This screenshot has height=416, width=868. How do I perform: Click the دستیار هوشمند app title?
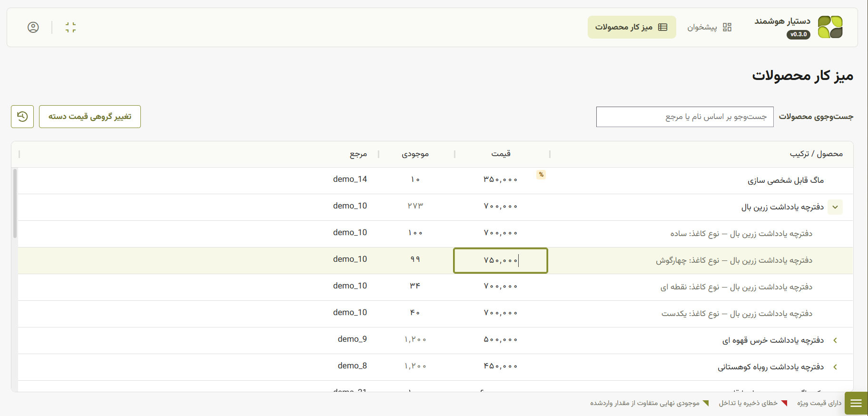(782, 21)
